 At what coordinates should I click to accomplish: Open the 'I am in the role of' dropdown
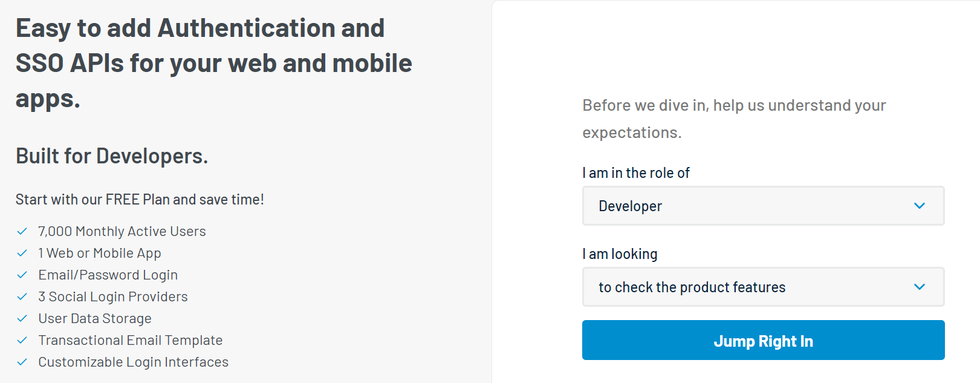(763, 206)
